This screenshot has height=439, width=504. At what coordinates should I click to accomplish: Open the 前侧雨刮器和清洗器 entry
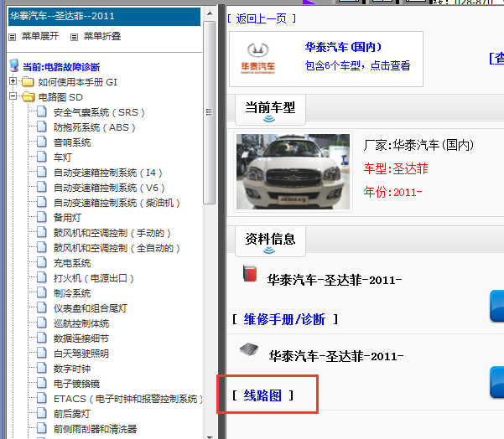tap(95, 429)
